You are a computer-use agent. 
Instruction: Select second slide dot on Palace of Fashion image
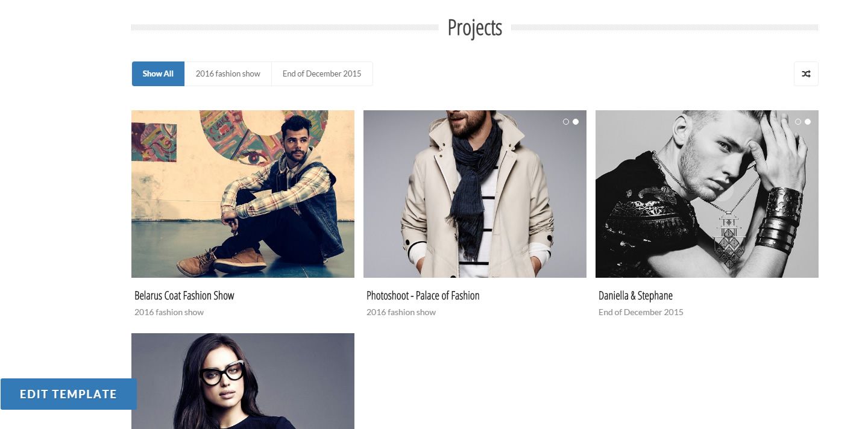[x=576, y=122]
